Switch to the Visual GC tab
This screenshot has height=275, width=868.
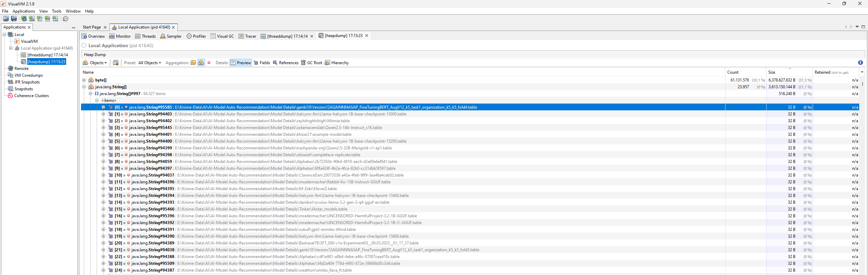[x=222, y=36]
